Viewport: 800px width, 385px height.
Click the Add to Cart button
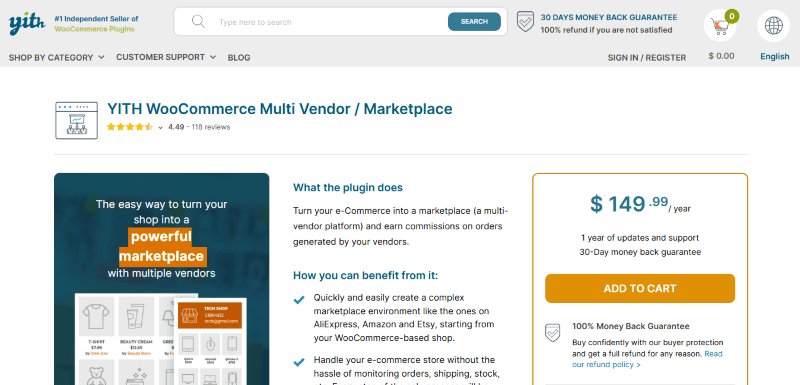(x=640, y=289)
